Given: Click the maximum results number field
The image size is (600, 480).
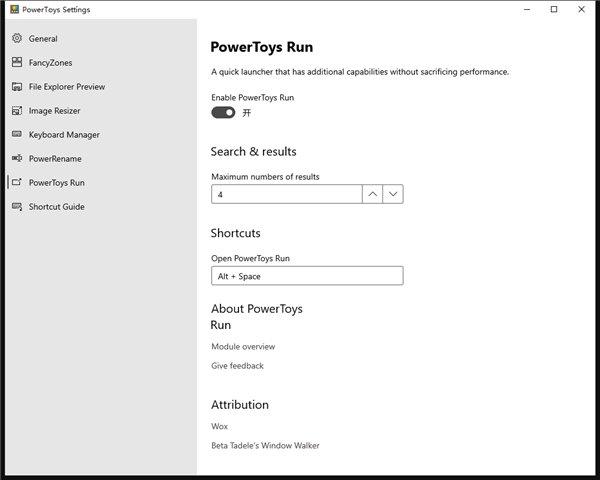Looking at the screenshot, I should tap(287, 194).
